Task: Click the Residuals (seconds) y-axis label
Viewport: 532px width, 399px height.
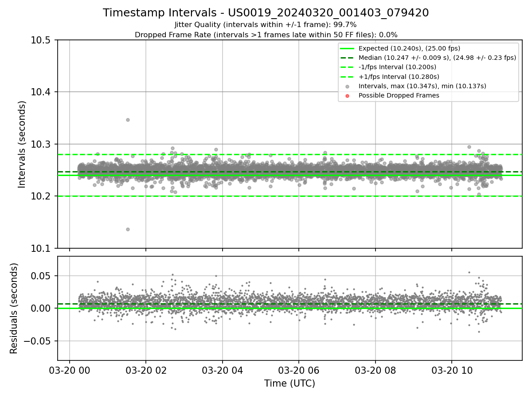Action: [x=14, y=308]
